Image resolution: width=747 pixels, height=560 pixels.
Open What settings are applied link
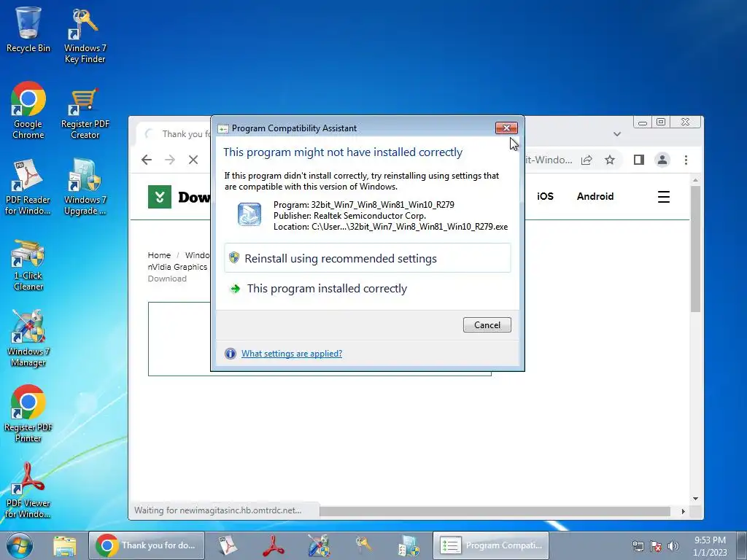click(x=292, y=354)
